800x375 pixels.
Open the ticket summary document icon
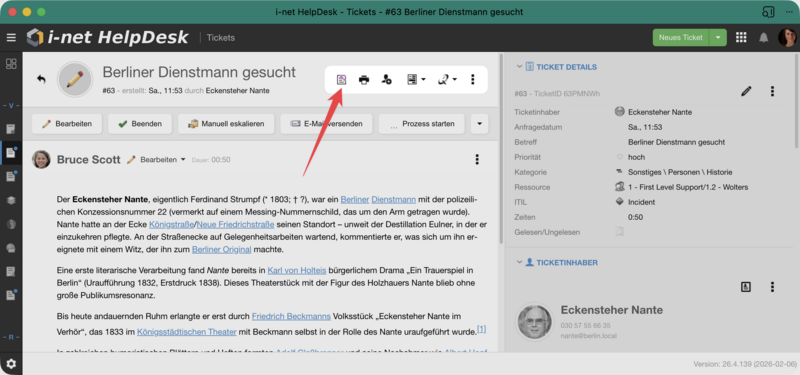click(341, 80)
